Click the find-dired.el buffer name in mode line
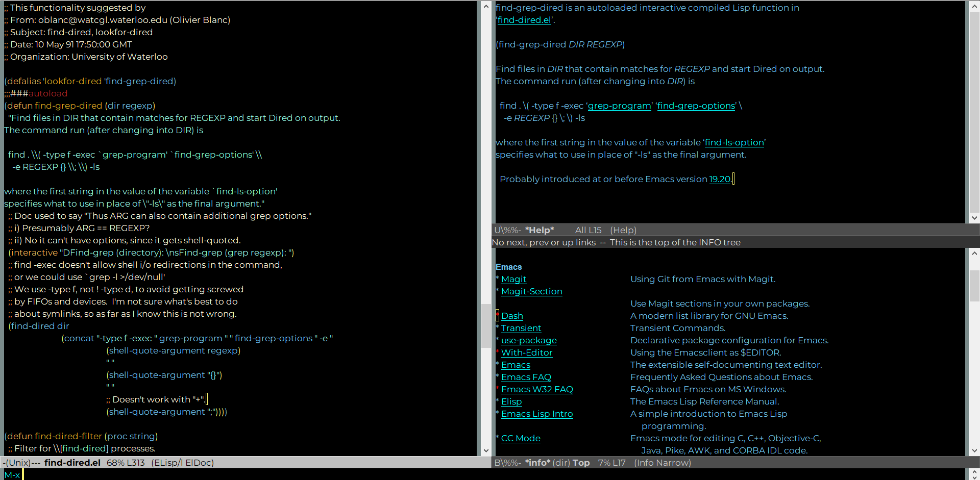Image resolution: width=980 pixels, height=480 pixels. pyautogui.click(x=72, y=463)
